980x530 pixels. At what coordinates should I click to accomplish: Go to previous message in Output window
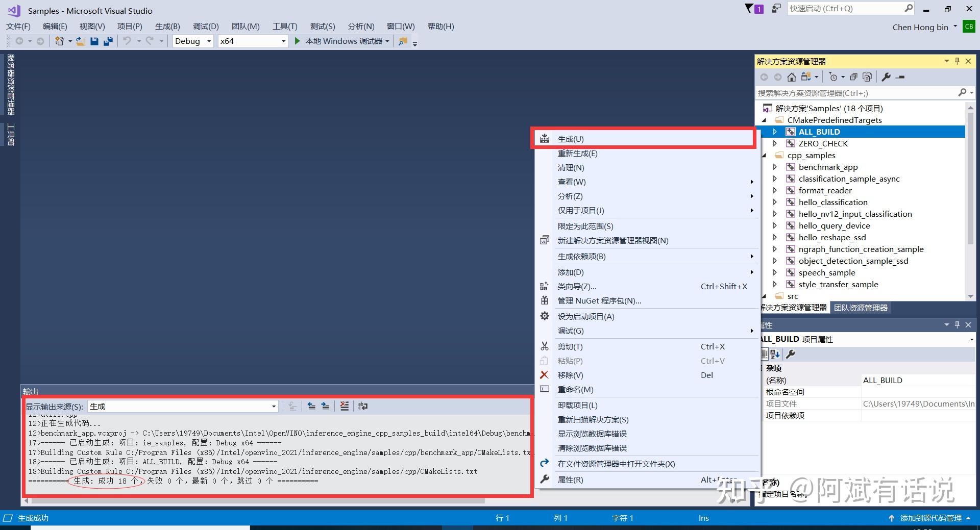(311, 406)
